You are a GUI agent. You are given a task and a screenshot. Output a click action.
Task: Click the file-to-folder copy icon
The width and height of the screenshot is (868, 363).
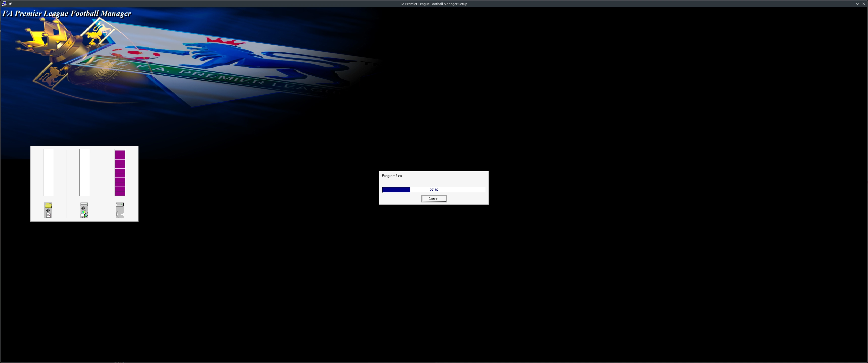click(48, 210)
